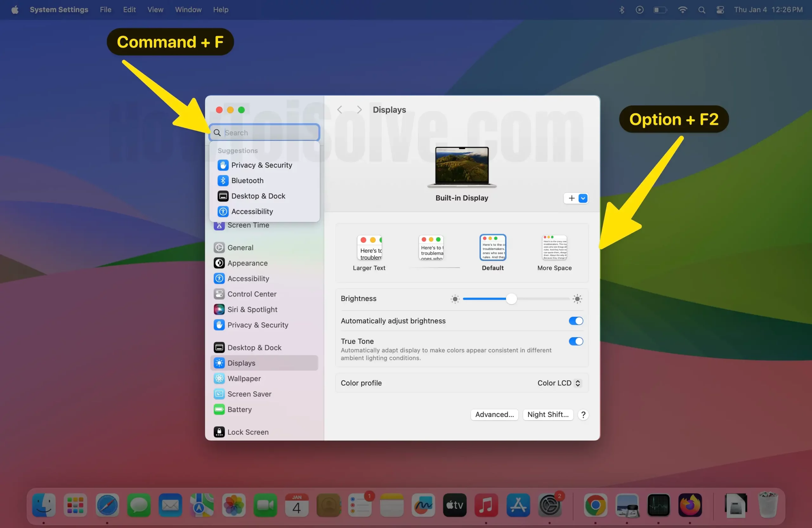Image resolution: width=812 pixels, height=528 pixels.
Task: Open Control Center from the menu bar
Action: (720, 10)
